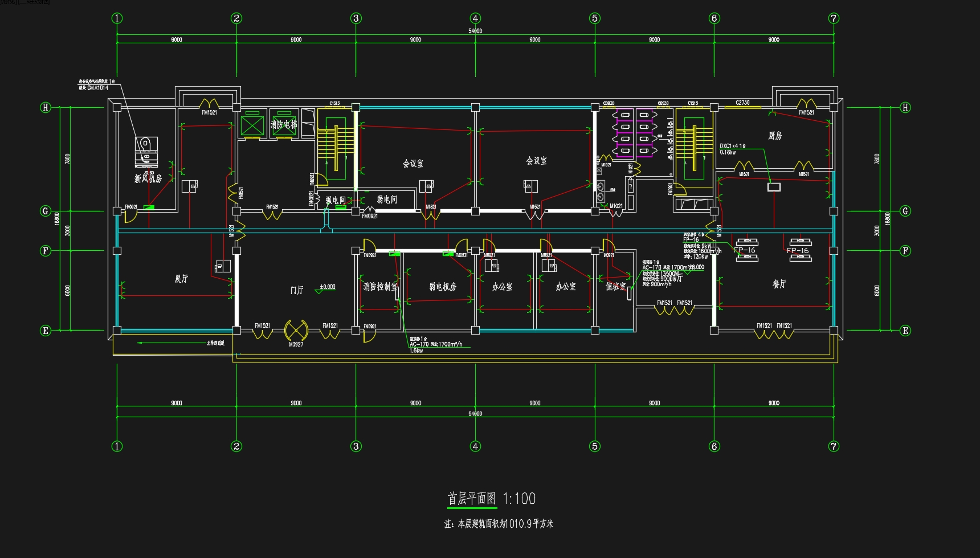Click the left FP-16 fan coil unit
Screen dimensions: 980x558
746,250
